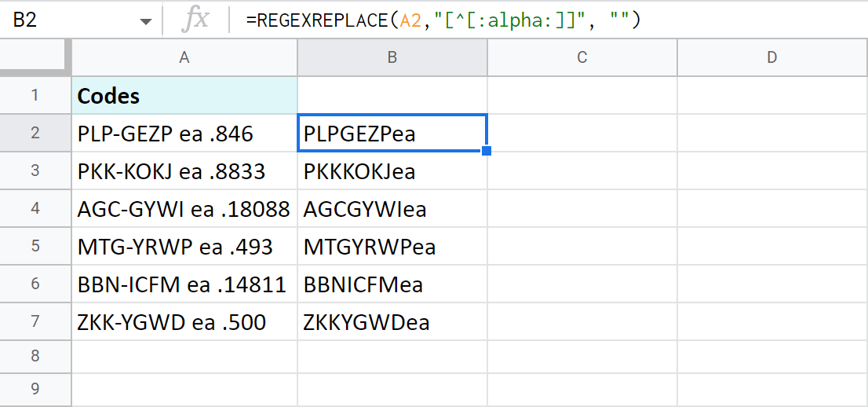Select column C header
868x407 pixels.
coord(582,57)
